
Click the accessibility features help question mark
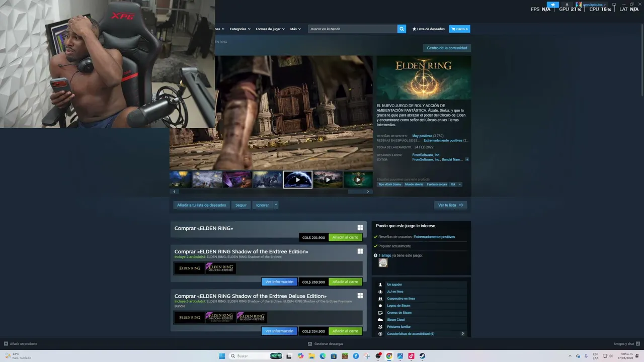point(463,334)
